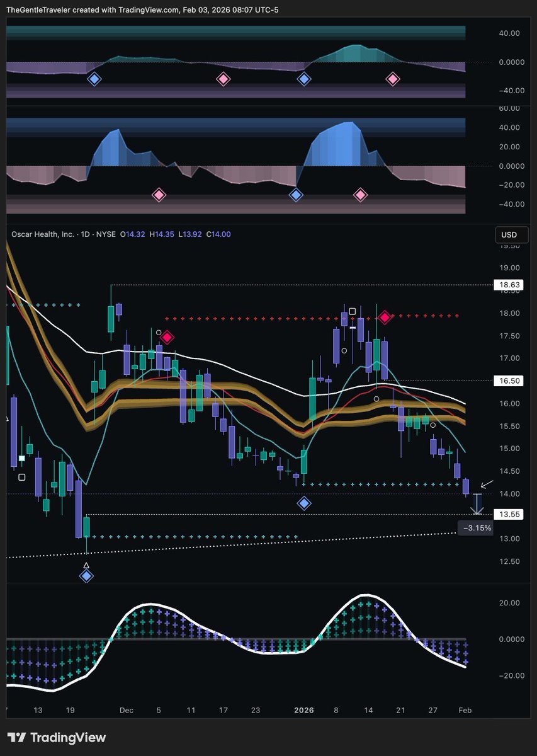Image resolution: width=537 pixels, height=756 pixels.
Task: Click the C14.00 close value
Action: coord(218,234)
